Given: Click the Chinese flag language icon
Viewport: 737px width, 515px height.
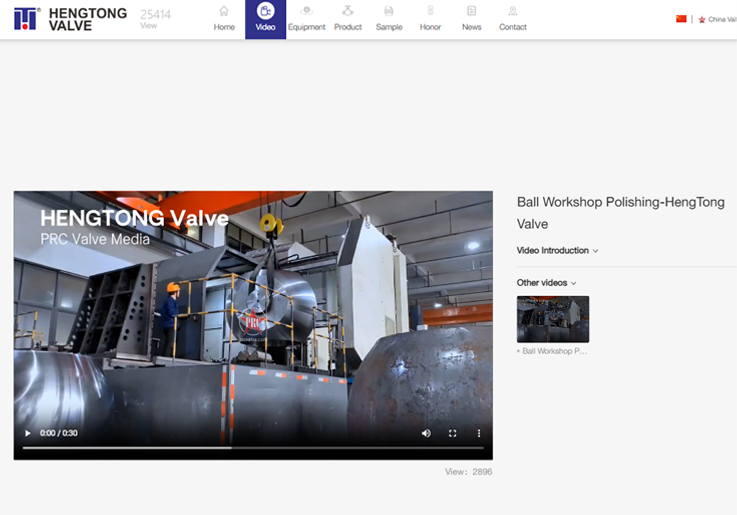Looking at the screenshot, I should point(681,19).
